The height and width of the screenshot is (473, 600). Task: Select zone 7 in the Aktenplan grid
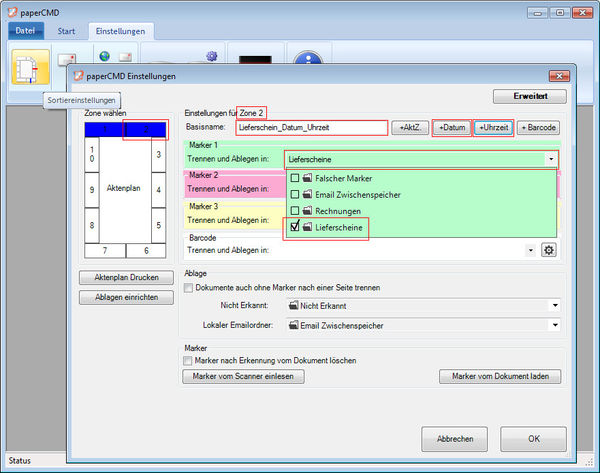(105, 251)
